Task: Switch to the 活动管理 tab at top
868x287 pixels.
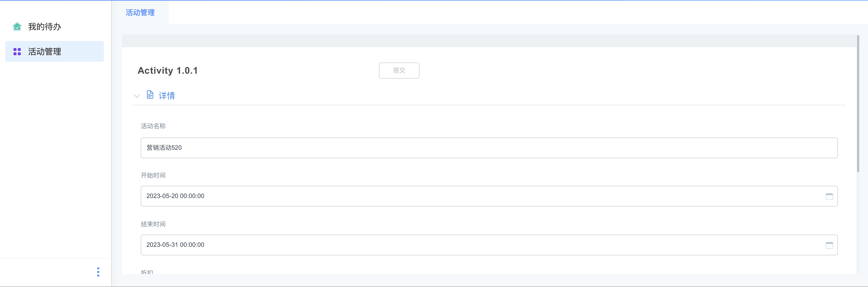Action: (x=140, y=13)
